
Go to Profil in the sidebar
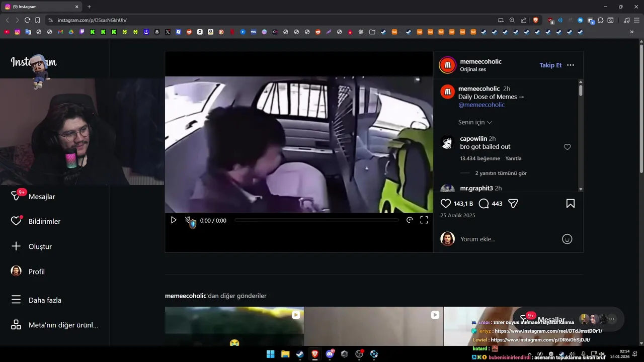(x=37, y=271)
